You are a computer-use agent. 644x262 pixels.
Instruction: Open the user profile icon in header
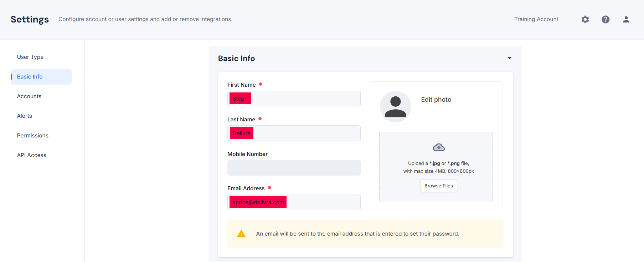click(x=626, y=19)
